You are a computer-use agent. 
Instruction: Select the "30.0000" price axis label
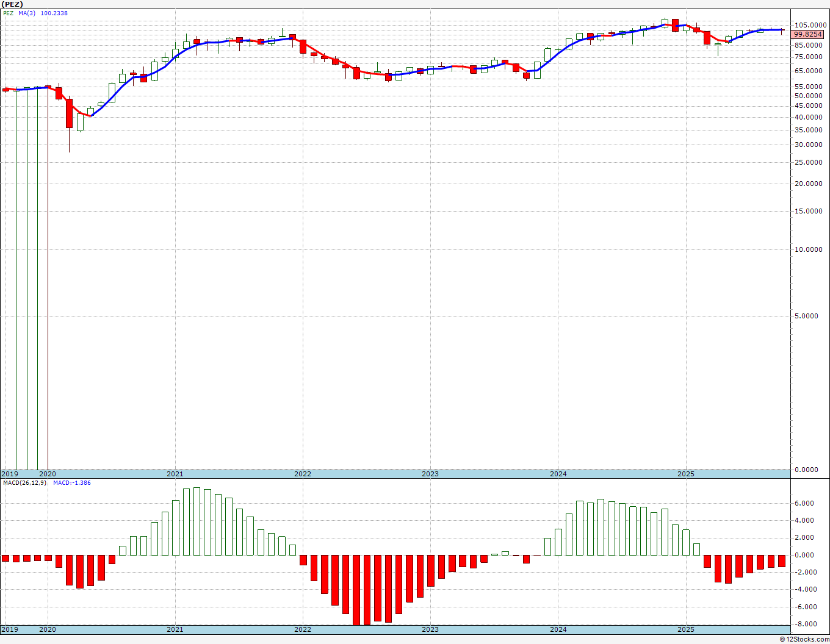coord(809,145)
